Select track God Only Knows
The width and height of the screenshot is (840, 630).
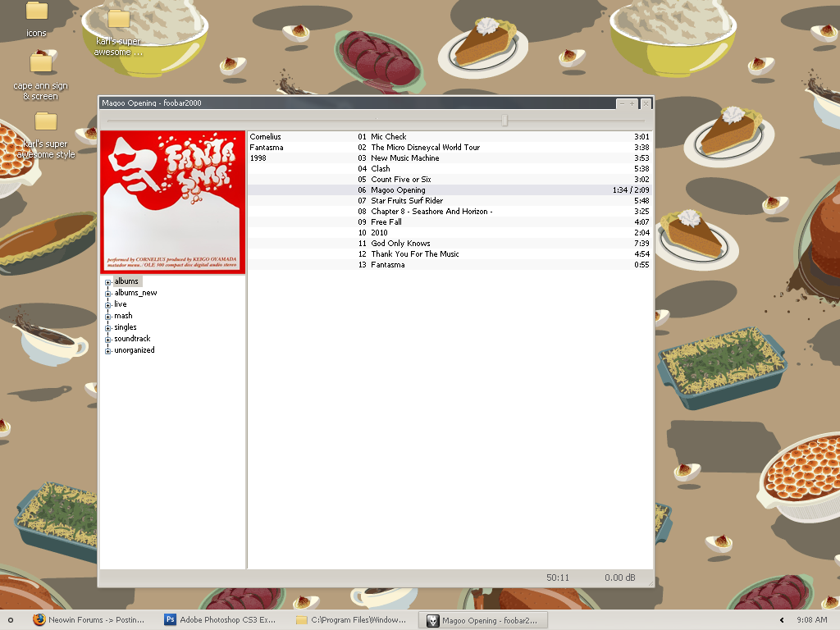(449, 244)
